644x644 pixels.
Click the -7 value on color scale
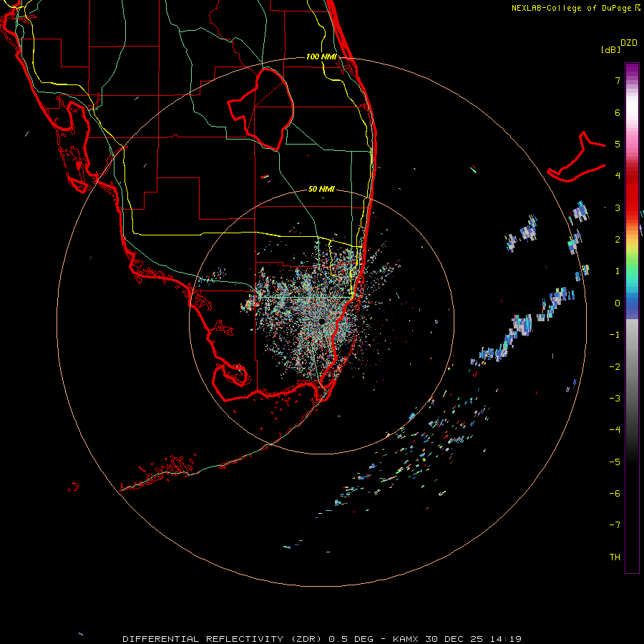pyautogui.click(x=615, y=525)
